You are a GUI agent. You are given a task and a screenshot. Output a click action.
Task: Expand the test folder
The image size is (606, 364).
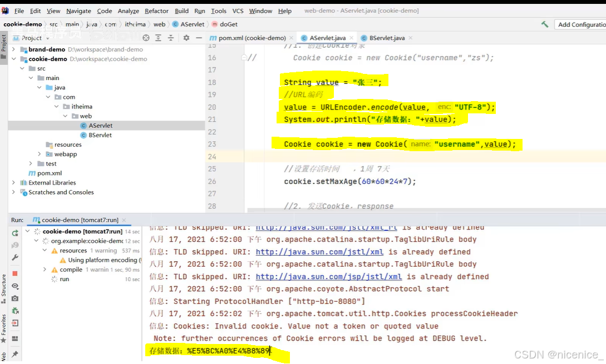[31, 164]
